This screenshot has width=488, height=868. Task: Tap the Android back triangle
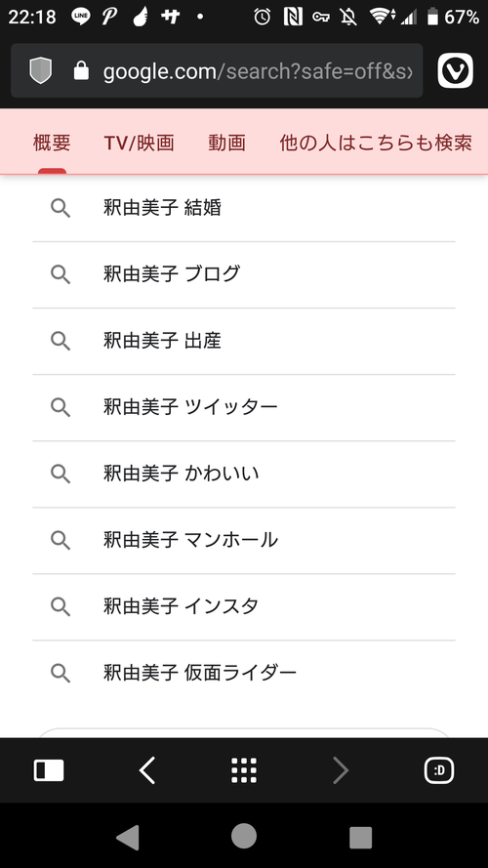coord(127,837)
